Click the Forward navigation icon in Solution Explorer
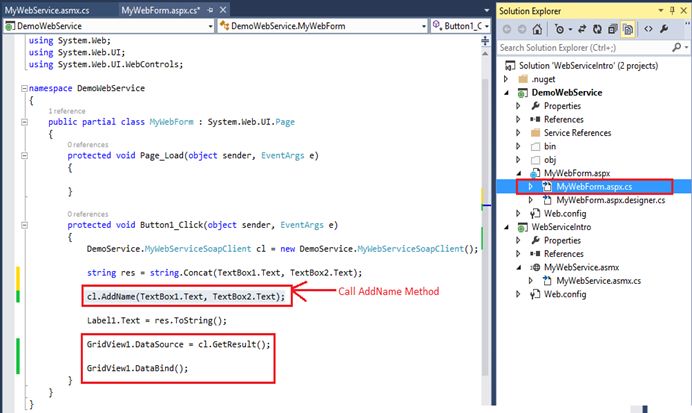Screen dimensions: 692x413 pos(522,29)
